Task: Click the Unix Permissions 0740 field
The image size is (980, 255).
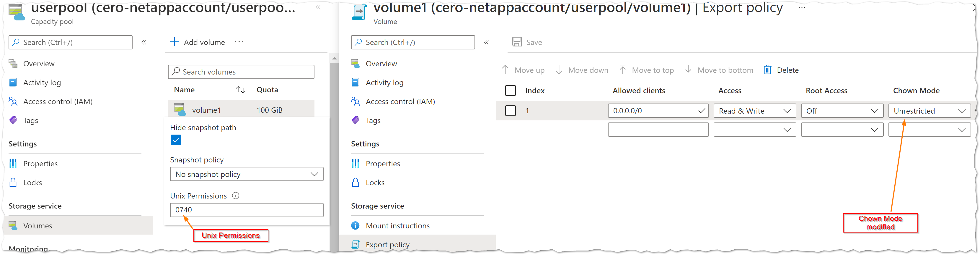Action: pyautogui.click(x=247, y=210)
